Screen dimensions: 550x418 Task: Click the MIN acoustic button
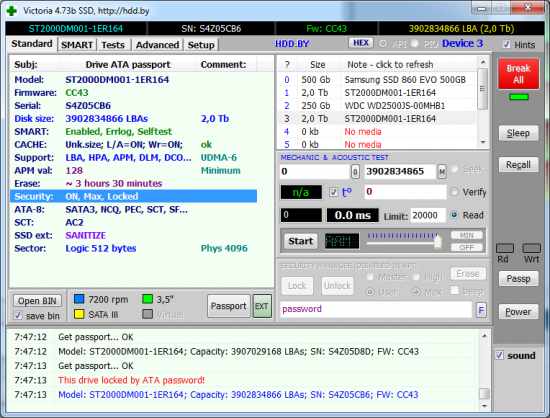click(467, 235)
